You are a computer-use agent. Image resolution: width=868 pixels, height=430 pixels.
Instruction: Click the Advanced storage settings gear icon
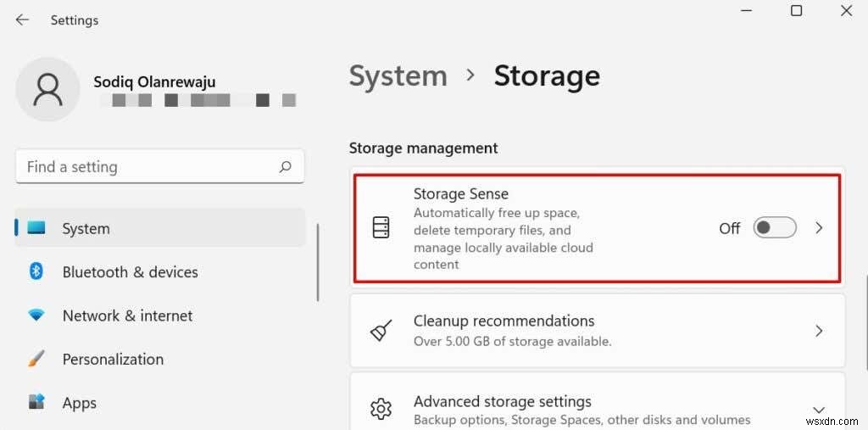[381, 410]
